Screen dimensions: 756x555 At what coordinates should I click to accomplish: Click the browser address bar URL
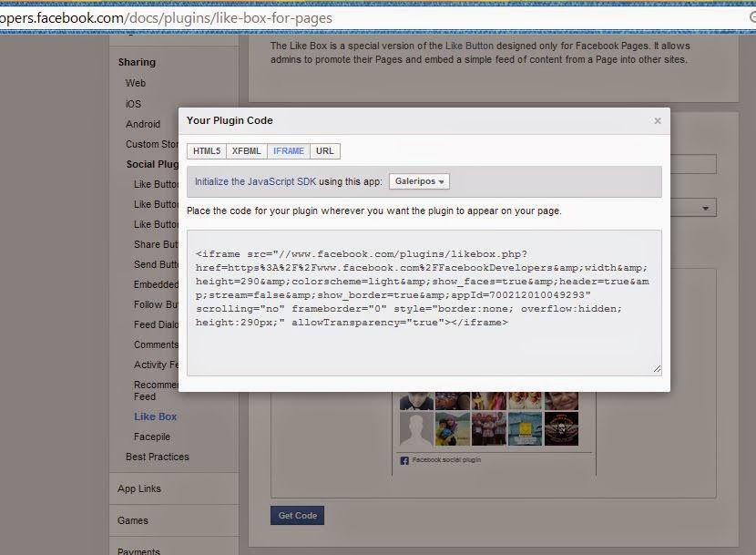[166, 18]
